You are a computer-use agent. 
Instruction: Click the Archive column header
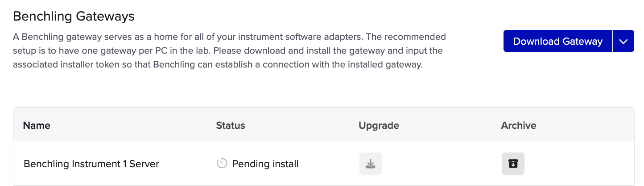[x=519, y=125]
